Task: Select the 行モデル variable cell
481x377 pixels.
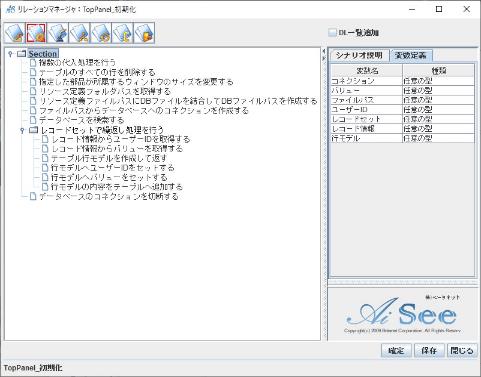Action: pos(367,138)
